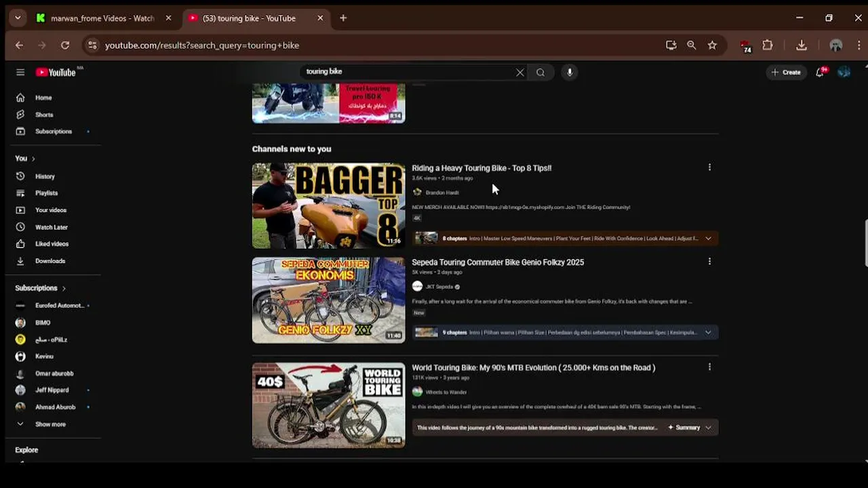
Task: Bookmark this page with star icon
Action: pos(712,45)
